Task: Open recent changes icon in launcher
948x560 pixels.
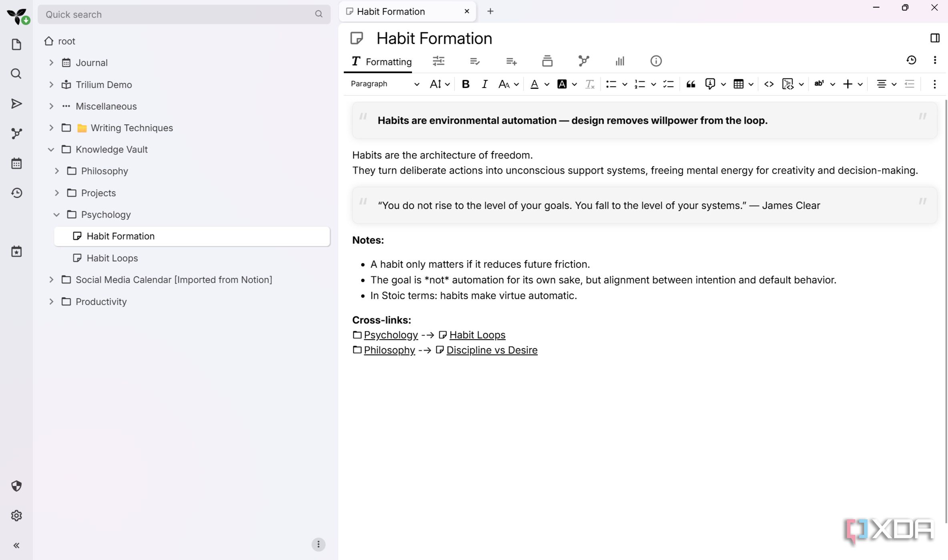Action: (x=16, y=193)
